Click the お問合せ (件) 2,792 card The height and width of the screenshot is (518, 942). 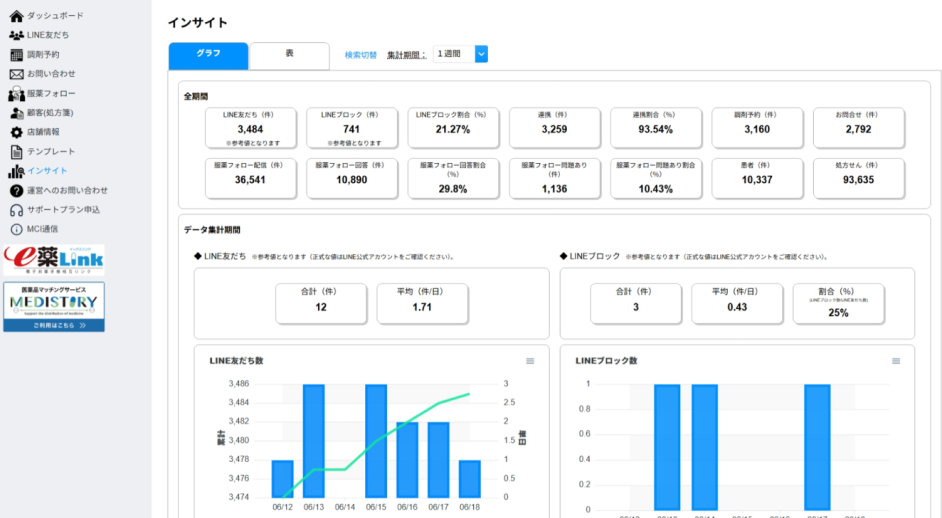[x=858, y=127]
